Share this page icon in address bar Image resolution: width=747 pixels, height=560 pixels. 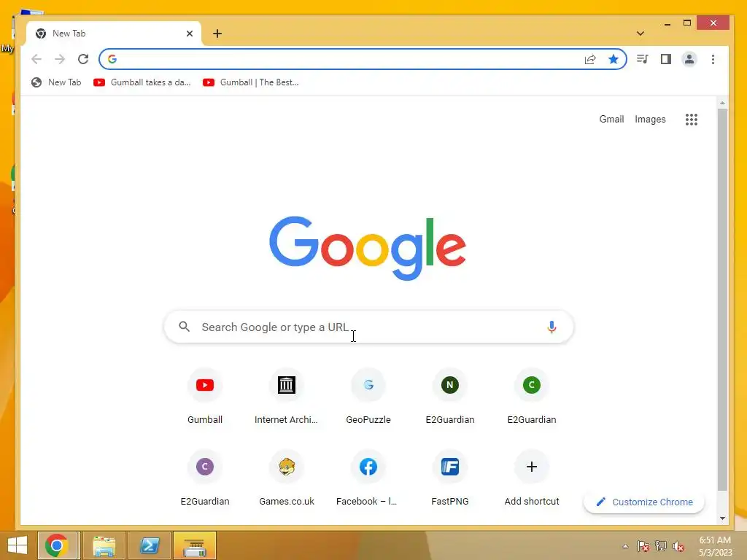click(589, 59)
